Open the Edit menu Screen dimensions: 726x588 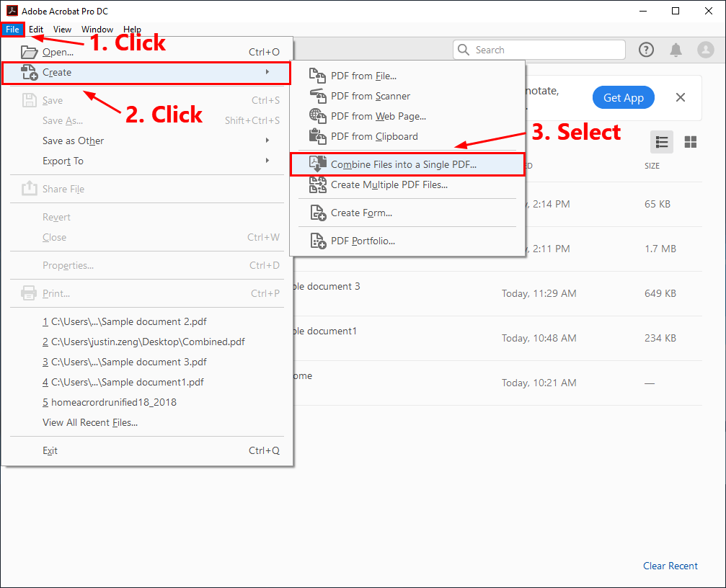click(x=36, y=29)
